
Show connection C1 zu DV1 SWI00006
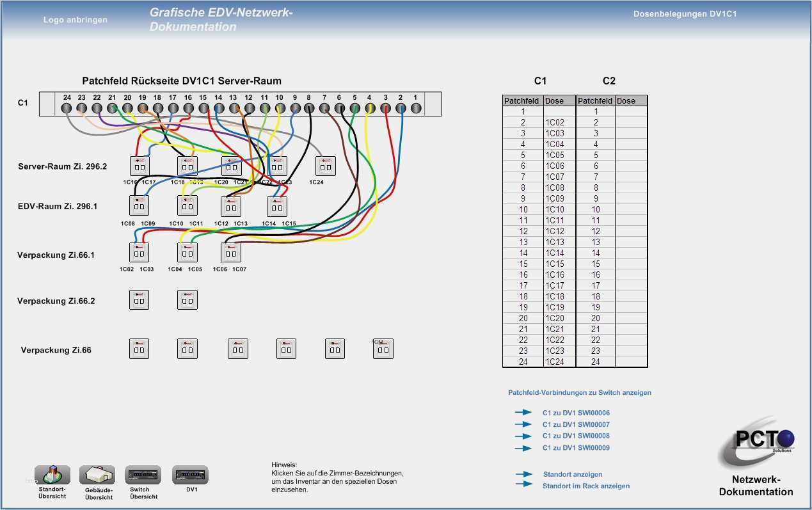tap(576, 413)
